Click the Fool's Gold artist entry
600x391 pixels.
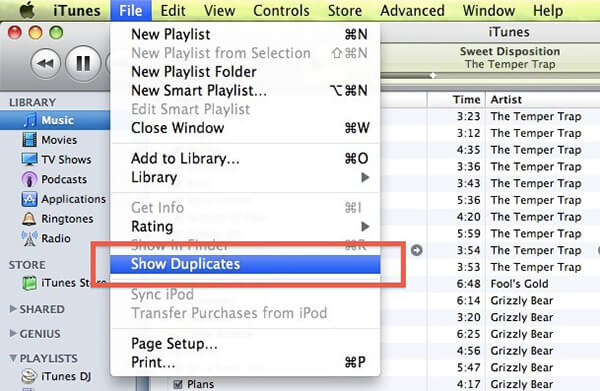tap(519, 284)
